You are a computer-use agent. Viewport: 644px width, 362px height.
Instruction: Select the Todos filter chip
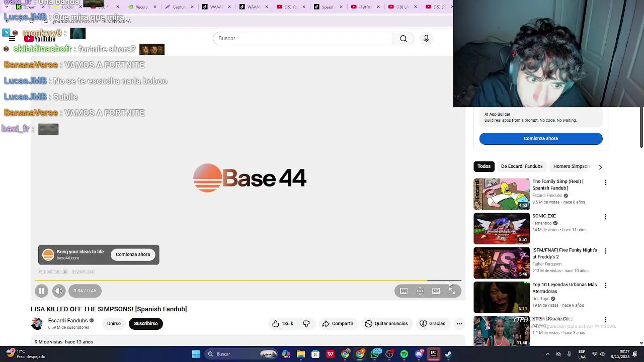coord(484,166)
